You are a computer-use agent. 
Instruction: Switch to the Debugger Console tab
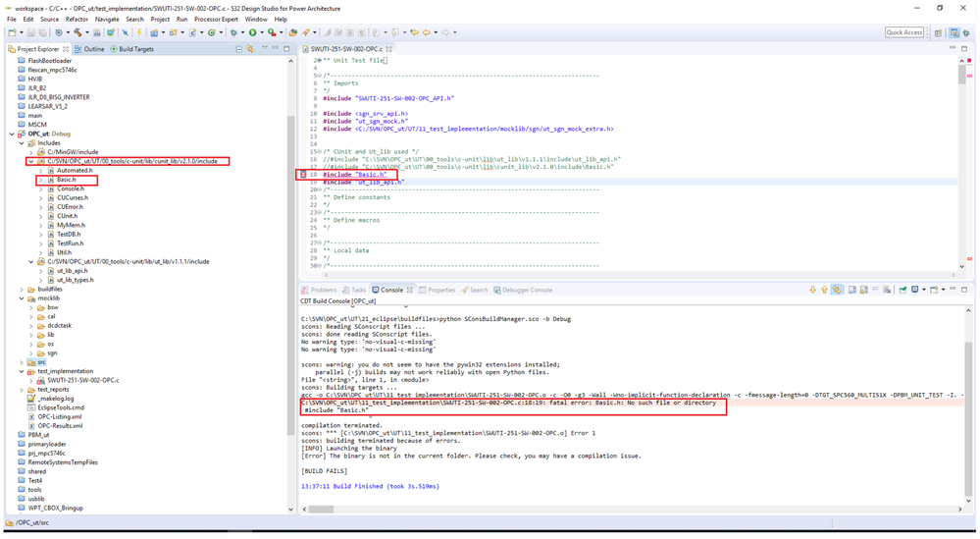coord(523,291)
